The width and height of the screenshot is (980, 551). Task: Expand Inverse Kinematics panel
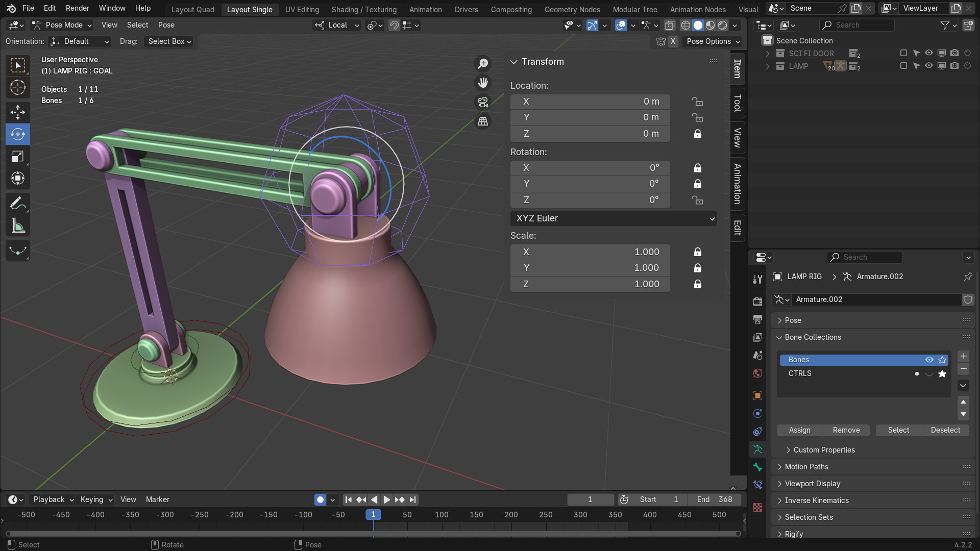(x=817, y=500)
